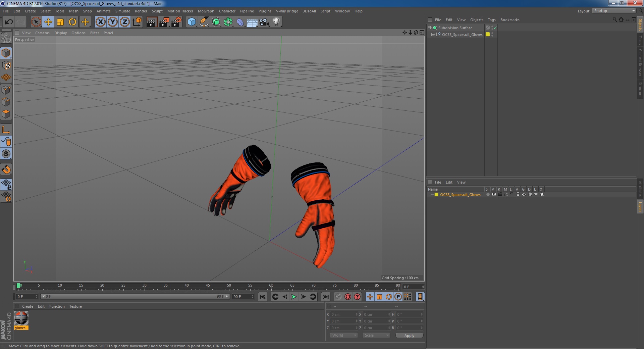This screenshot has width=644, height=349.
Task: Click Play Forwards button
Action: [294, 297]
